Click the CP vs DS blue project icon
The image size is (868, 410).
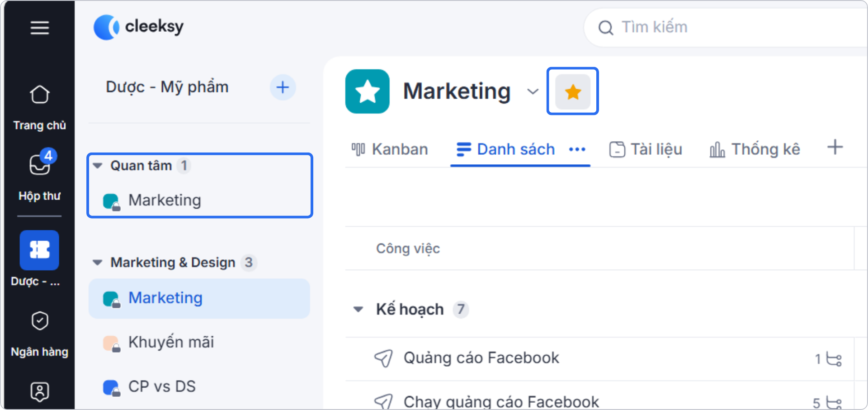[x=111, y=388]
